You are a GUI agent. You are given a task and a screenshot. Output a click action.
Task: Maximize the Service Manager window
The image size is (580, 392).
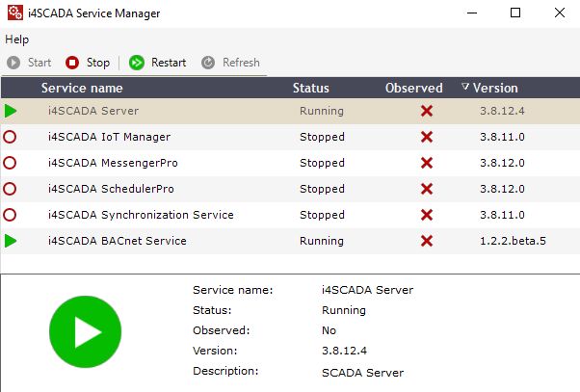click(x=515, y=13)
